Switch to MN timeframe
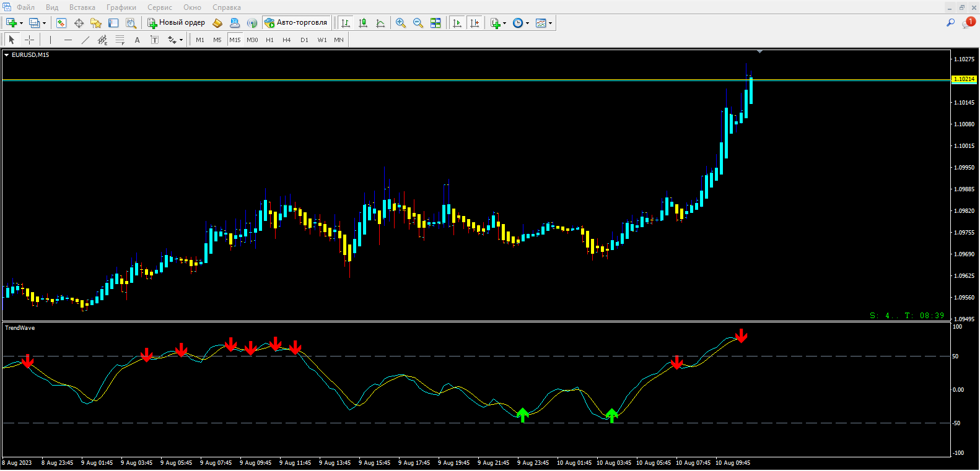The height and width of the screenshot is (471, 980). (339, 40)
